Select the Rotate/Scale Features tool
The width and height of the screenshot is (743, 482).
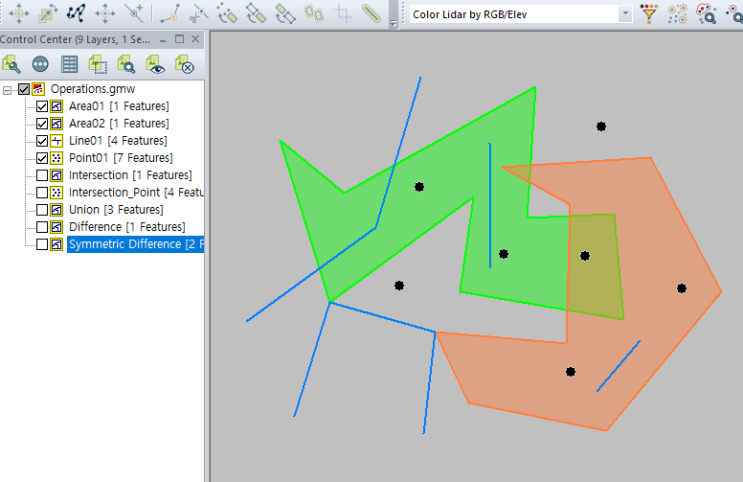pyautogui.click(x=47, y=13)
